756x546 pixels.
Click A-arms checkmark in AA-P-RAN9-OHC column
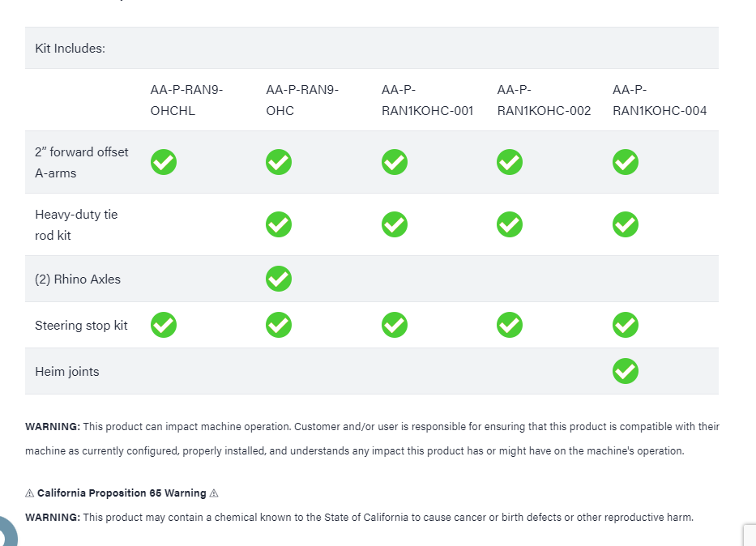(279, 162)
